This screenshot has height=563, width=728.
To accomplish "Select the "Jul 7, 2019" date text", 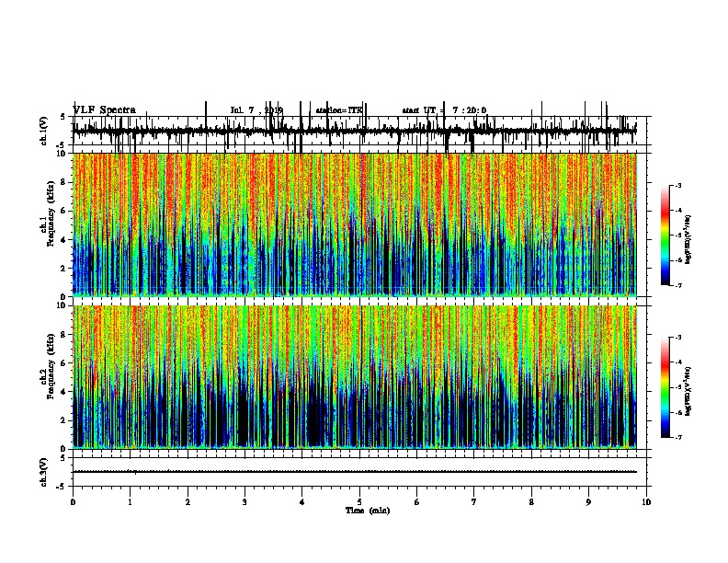I will (x=256, y=110).
